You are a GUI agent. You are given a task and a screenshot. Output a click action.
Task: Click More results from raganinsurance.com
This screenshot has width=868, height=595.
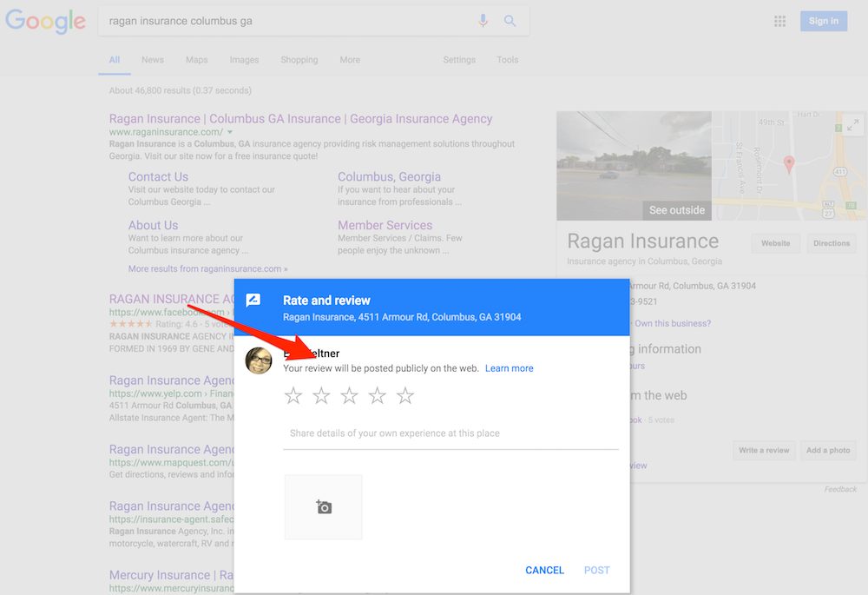click(207, 268)
